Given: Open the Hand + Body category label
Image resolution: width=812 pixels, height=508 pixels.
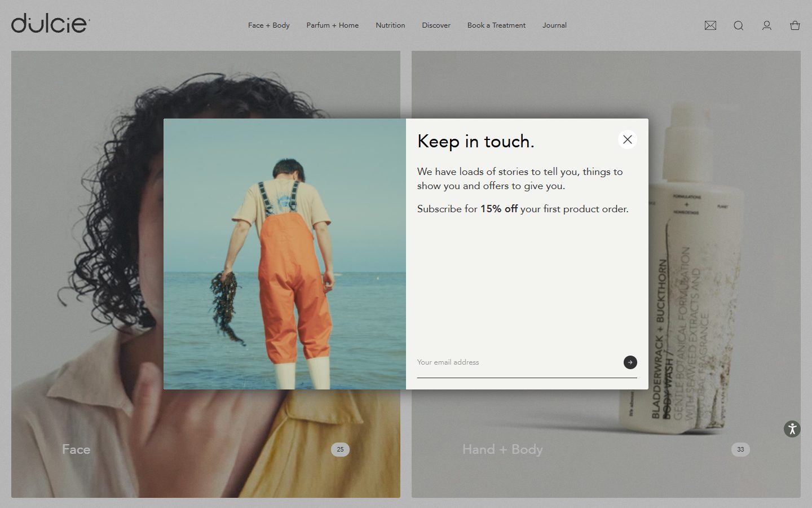Looking at the screenshot, I should (x=502, y=449).
